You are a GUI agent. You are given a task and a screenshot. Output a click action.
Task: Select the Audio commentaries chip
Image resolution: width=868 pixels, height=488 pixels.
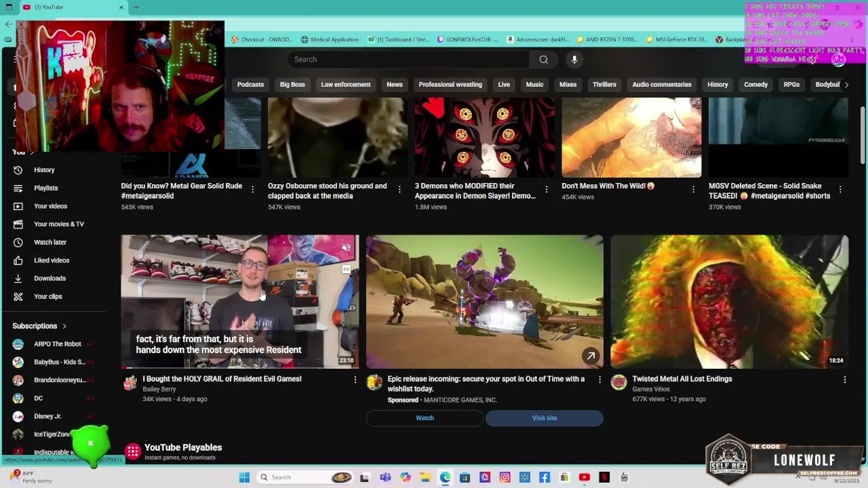[x=662, y=85]
